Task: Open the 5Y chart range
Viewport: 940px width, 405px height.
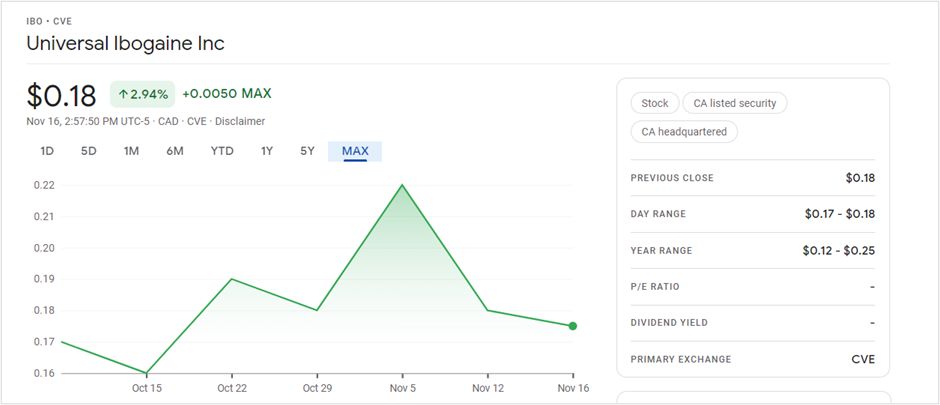Action: pyautogui.click(x=308, y=152)
